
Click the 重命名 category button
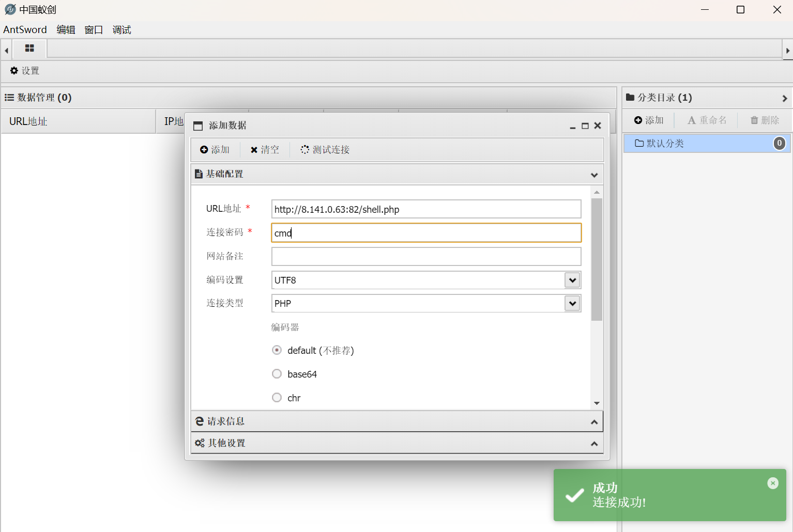tap(707, 120)
